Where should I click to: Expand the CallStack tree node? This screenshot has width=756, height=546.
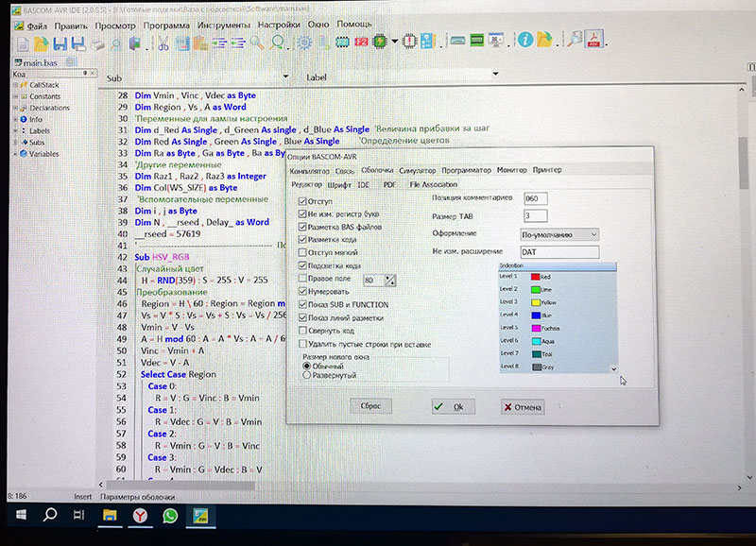coord(15,85)
